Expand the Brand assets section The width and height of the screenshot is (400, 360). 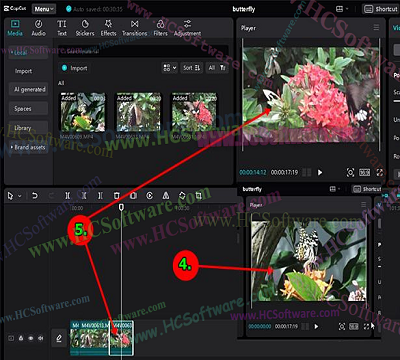click(x=28, y=147)
